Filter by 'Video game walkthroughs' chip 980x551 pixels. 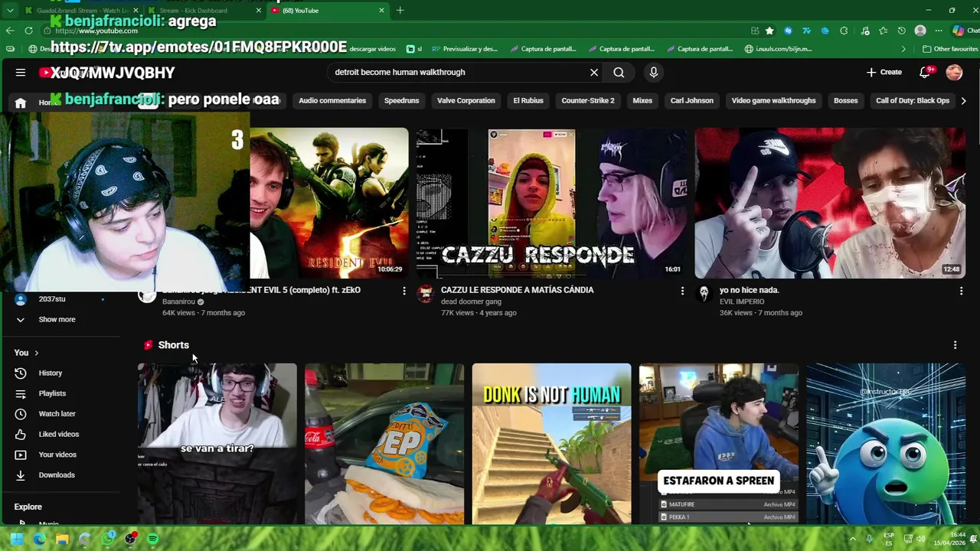pyautogui.click(x=774, y=100)
